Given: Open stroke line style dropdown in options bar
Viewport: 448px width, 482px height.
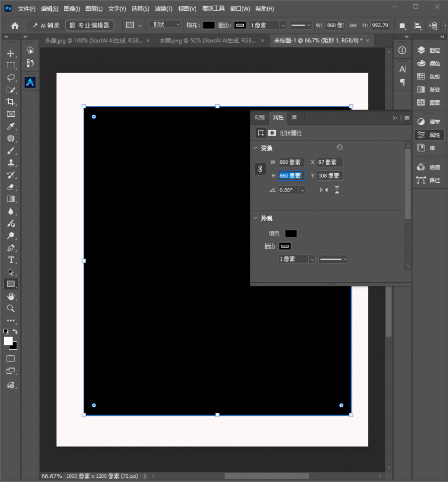Looking at the screenshot, I should 301,25.
